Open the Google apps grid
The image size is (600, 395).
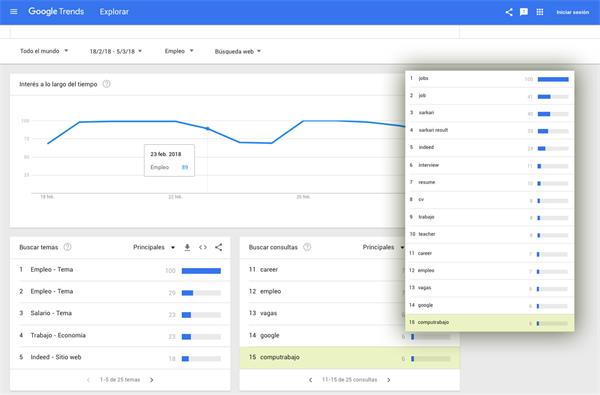point(540,12)
